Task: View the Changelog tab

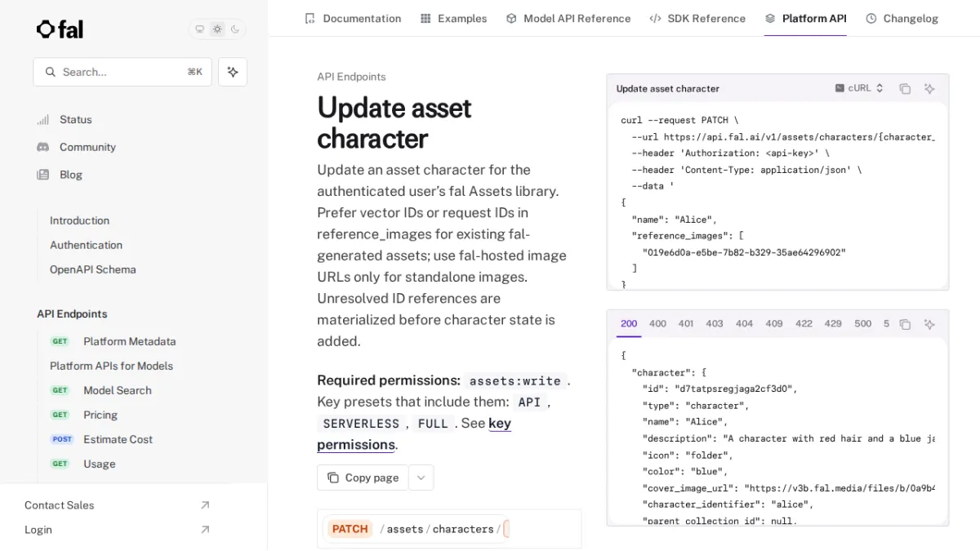Action: click(902, 18)
